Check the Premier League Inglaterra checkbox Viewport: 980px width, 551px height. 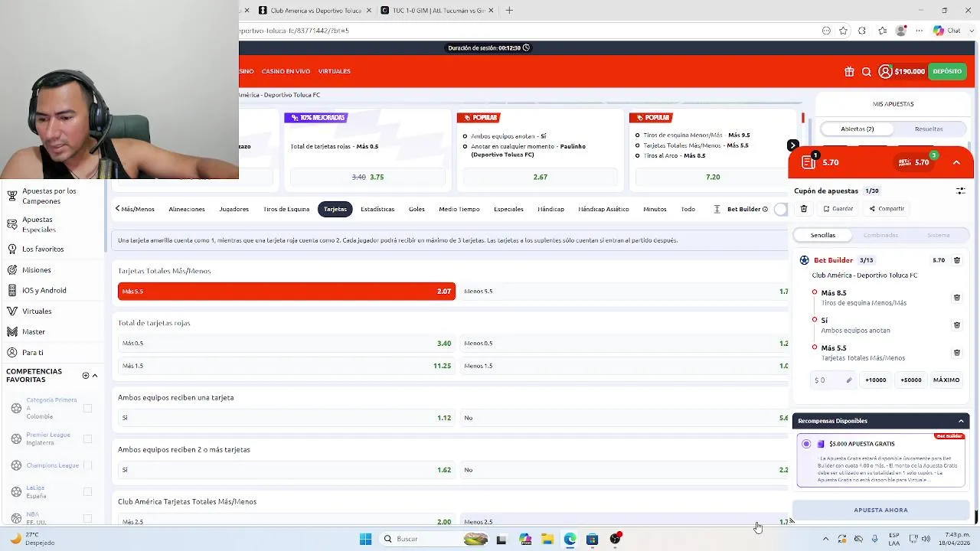[87, 439]
